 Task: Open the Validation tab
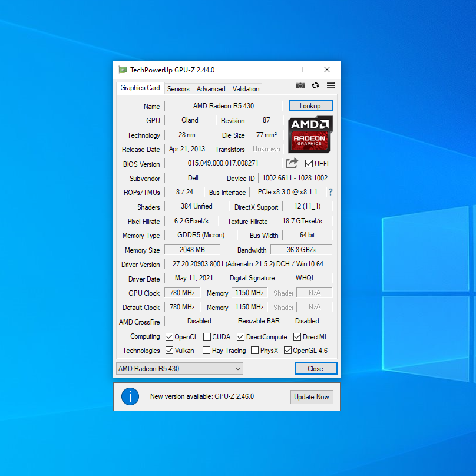tap(246, 89)
